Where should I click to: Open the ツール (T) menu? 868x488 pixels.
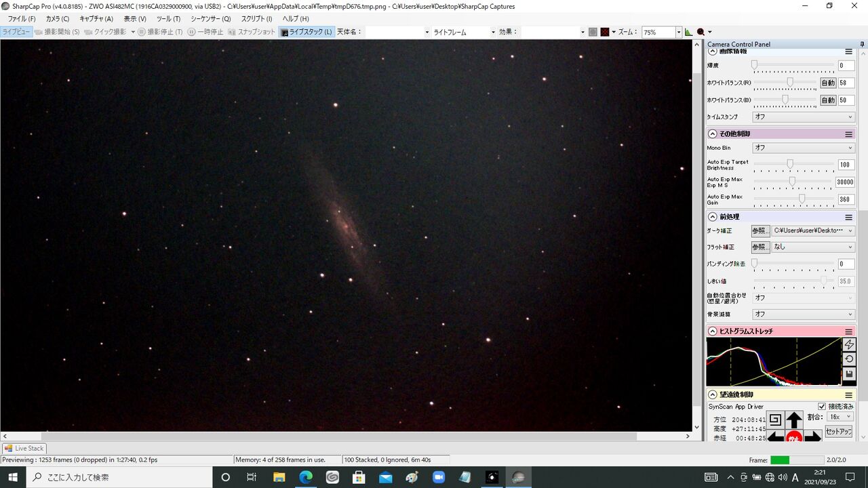tap(168, 19)
